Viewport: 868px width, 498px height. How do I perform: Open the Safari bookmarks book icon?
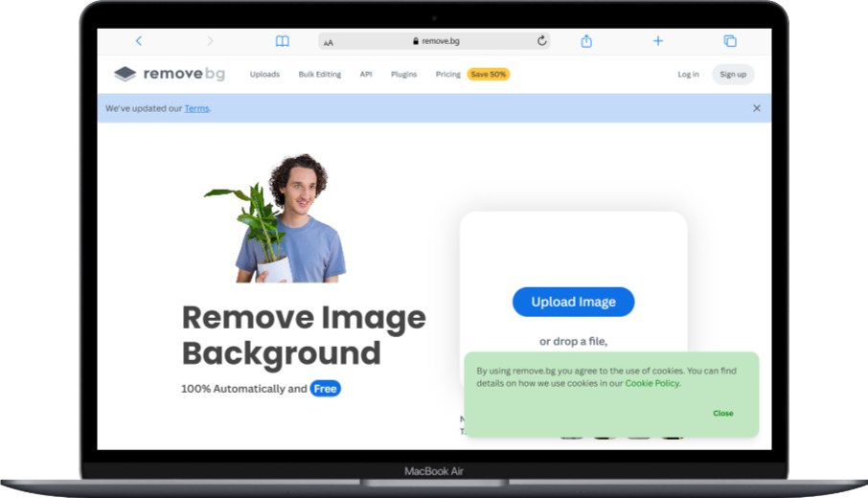pyautogui.click(x=283, y=41)
